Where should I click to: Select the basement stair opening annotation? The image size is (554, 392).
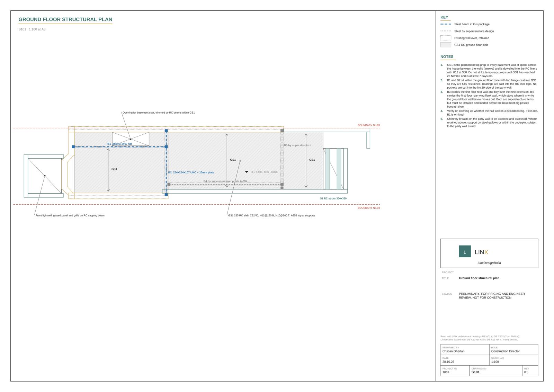[159, 113]
